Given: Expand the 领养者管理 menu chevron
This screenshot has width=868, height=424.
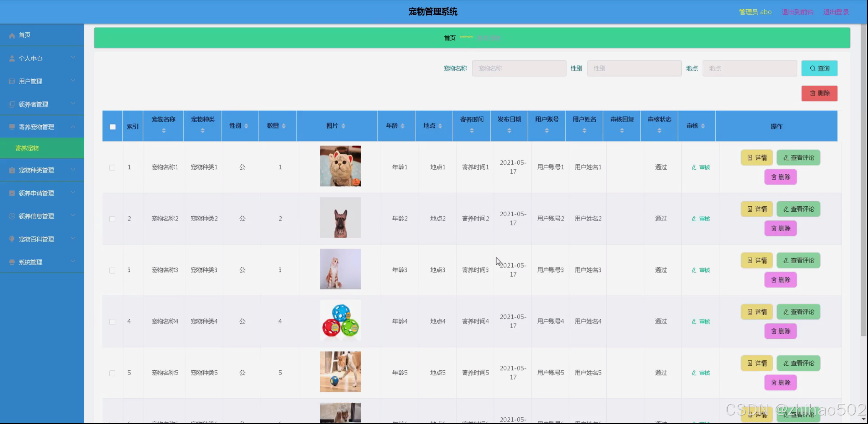Looking at the screenshot, I should tap(73, 104).
